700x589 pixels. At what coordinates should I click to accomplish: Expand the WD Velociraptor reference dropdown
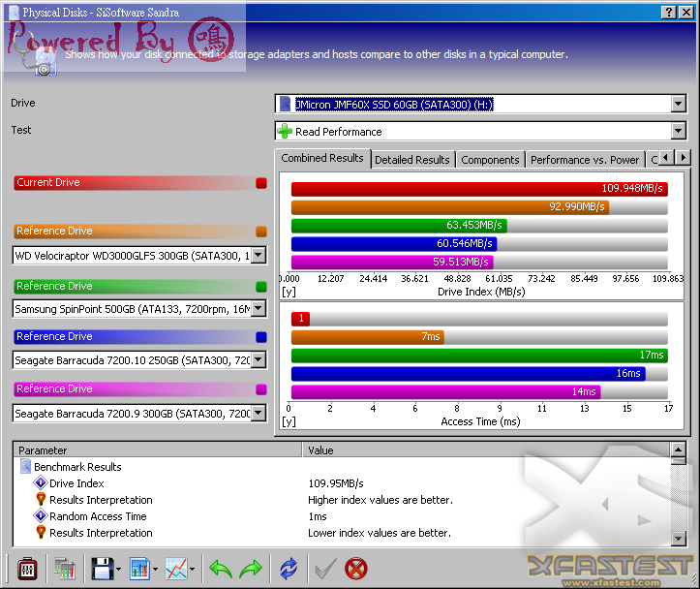pos(259,256)
